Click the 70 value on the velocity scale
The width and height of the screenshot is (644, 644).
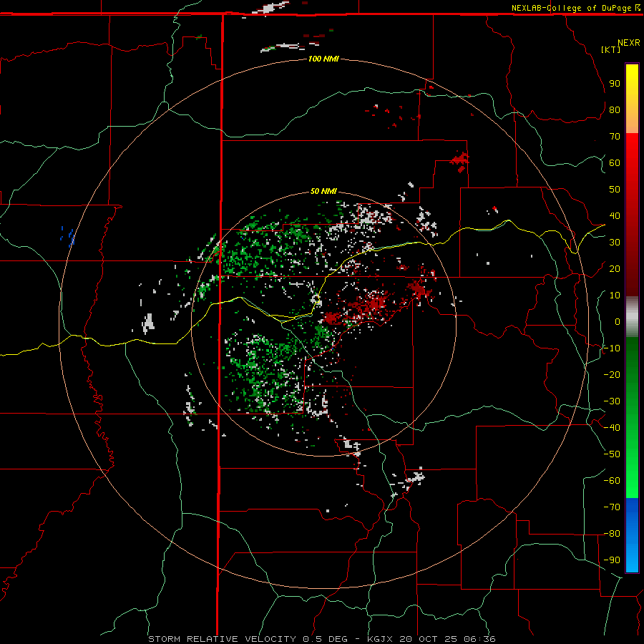[x=615, y=137]
